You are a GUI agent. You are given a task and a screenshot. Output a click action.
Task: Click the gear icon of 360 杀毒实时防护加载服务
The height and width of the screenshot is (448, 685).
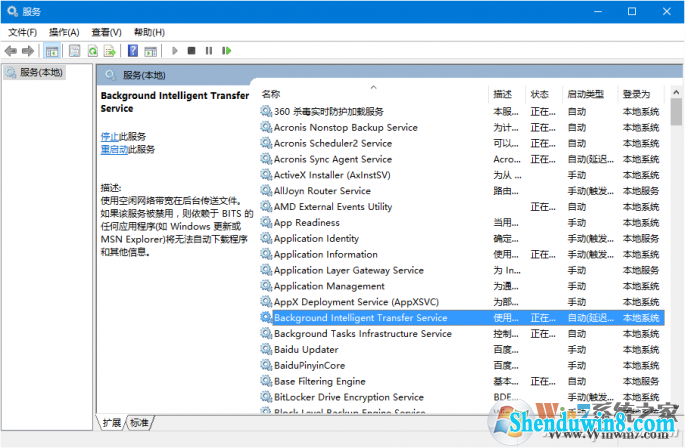coord(266,111)
